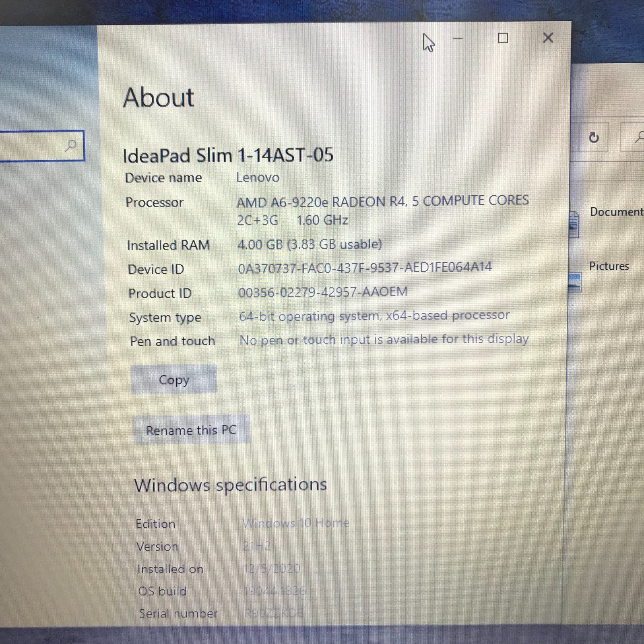Select Device ID value 0A370737-FAC0-437F-9537-AED1FE064A14
The image size is (644, 644).
(365, 268)
